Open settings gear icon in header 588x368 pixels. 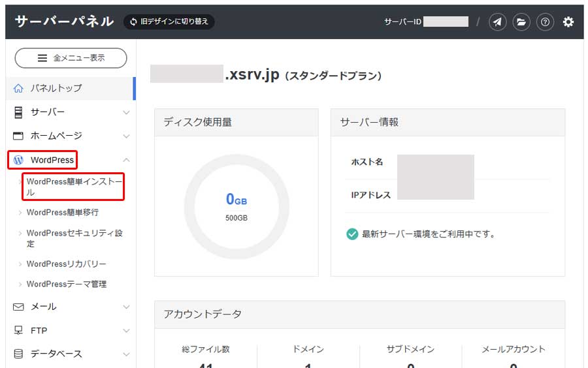568,22
